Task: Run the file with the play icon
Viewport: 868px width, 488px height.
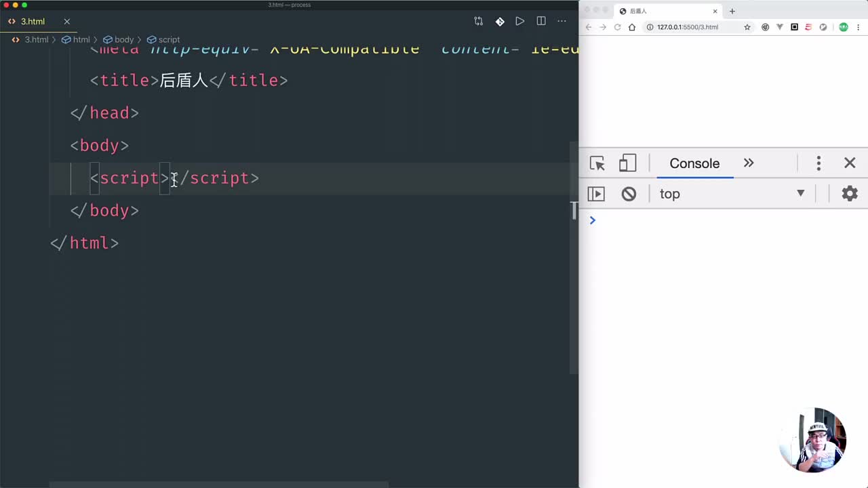Action: (x=520, y=21)
